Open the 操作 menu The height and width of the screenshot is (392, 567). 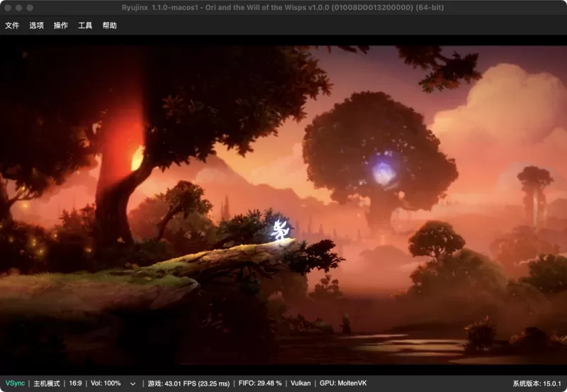[61, 26]
